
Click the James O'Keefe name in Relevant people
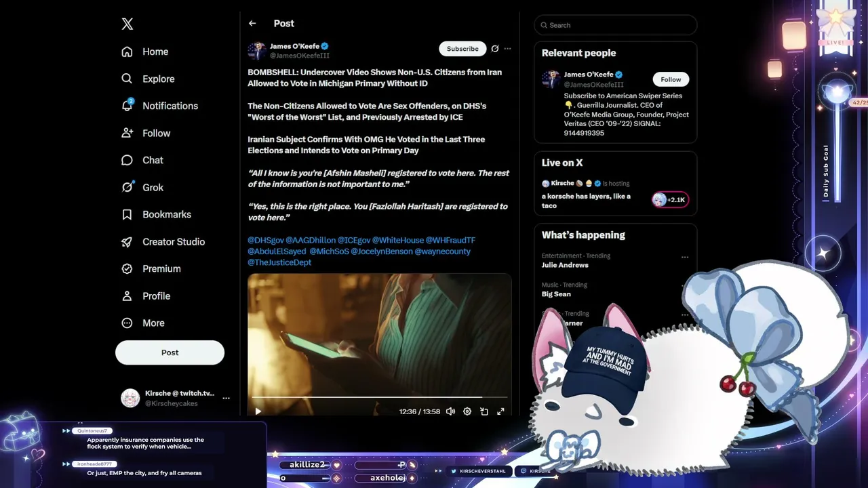(x=589, y=75)
